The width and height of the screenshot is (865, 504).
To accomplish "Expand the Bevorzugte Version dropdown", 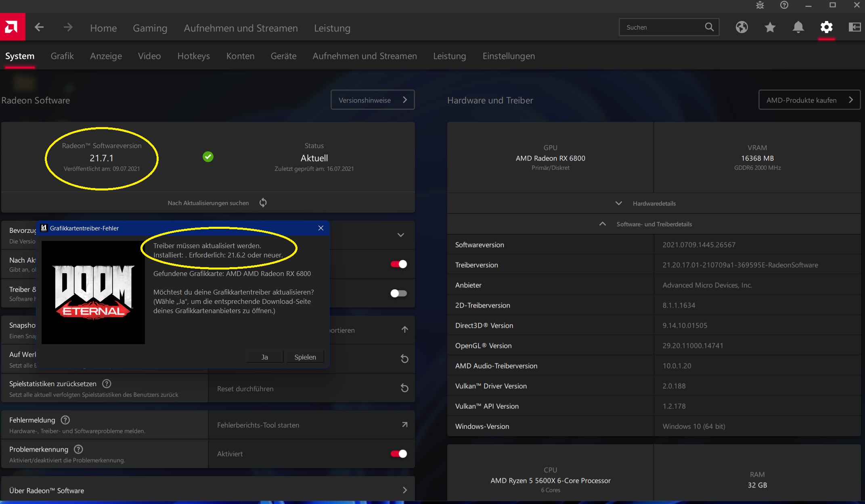I will point(401,235).
